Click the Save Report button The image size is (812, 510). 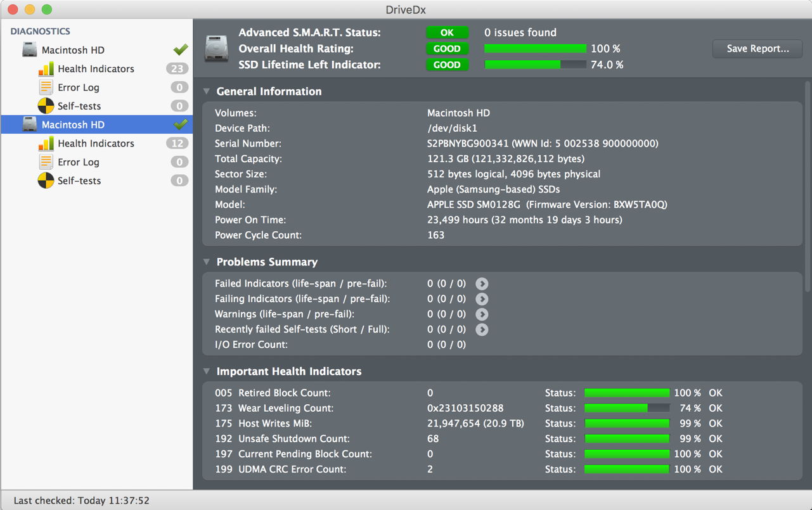coord(757,49)
